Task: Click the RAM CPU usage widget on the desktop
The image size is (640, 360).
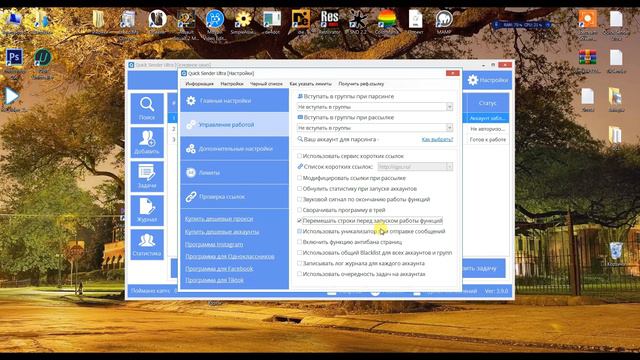Action: tap(522, 25)
